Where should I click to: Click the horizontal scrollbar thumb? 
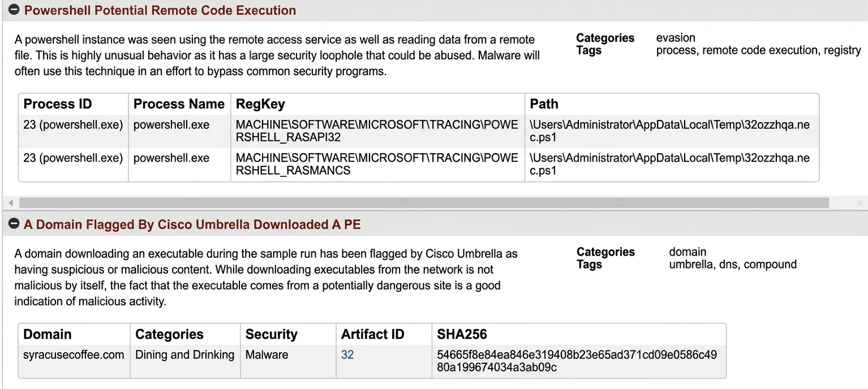(424, 202)
